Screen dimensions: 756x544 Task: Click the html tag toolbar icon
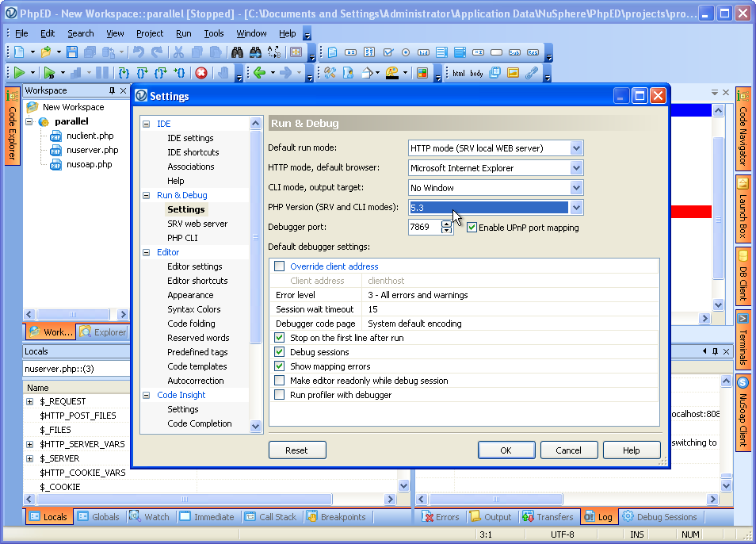[458, 73]
